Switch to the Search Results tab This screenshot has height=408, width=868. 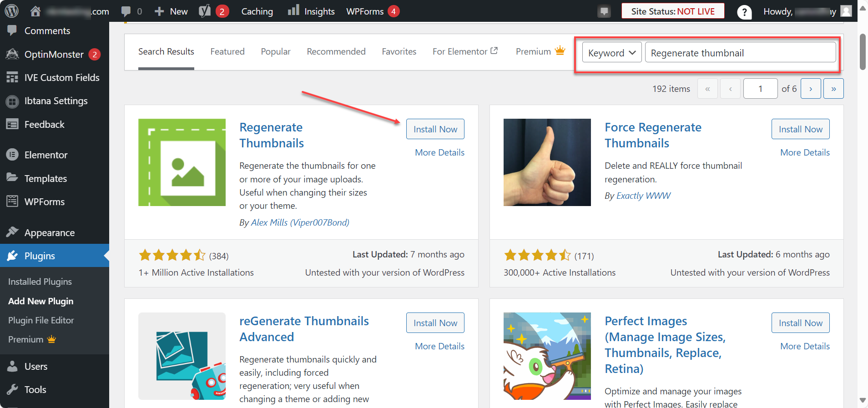pos(166,51)
